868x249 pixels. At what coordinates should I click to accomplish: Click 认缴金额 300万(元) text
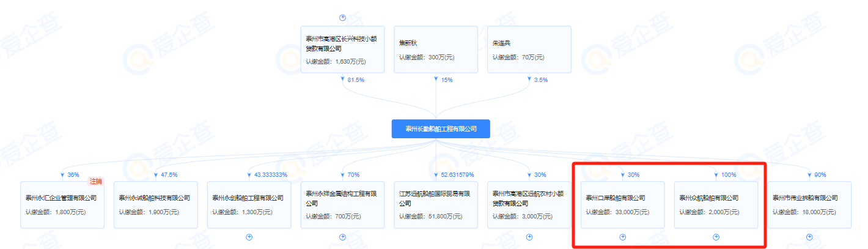pyautogui.click(x=427, y=58)
